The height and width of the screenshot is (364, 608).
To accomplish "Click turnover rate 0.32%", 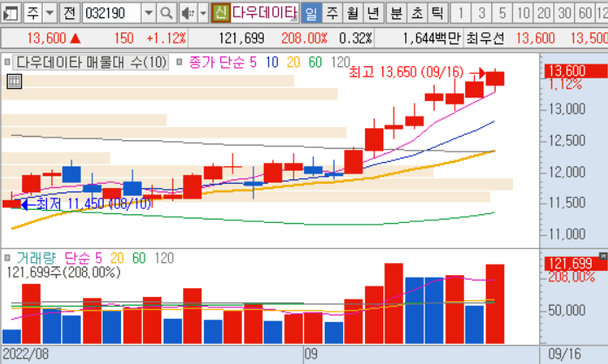I will coord(355,38).
